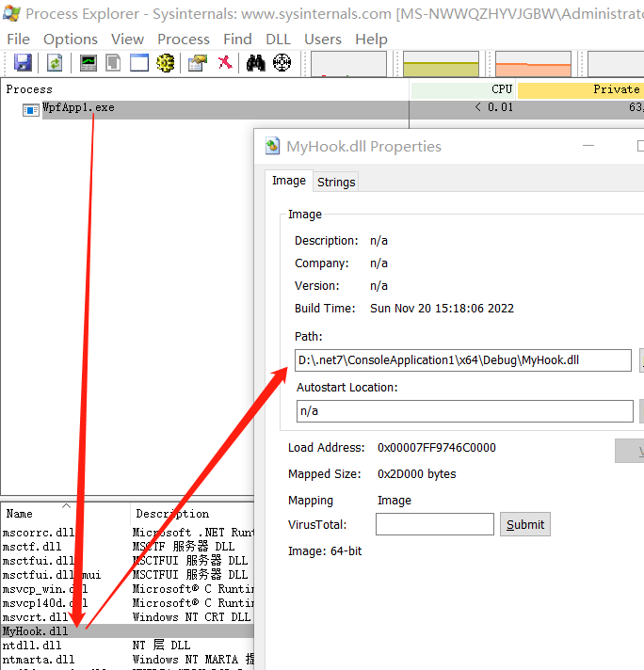Click the Refresh Now toolbar icon
The height and width of the screenshot is (670, 644).
tap(55, 63)
